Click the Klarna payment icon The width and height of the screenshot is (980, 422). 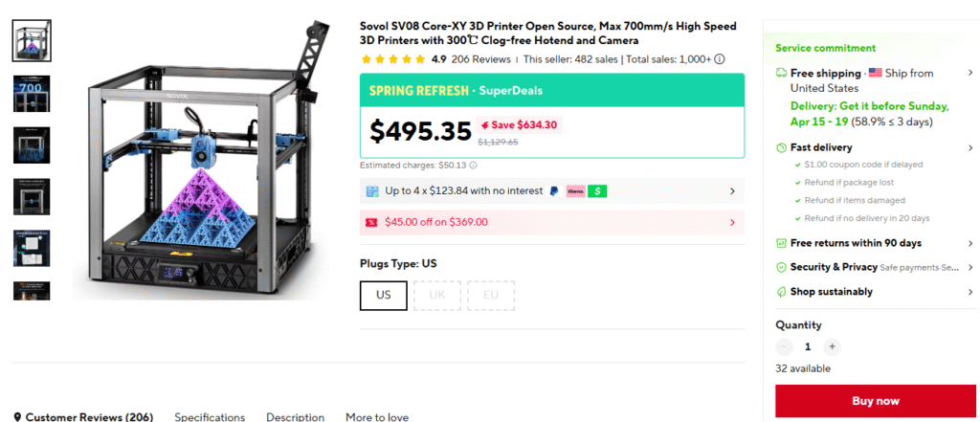point(575,191)
